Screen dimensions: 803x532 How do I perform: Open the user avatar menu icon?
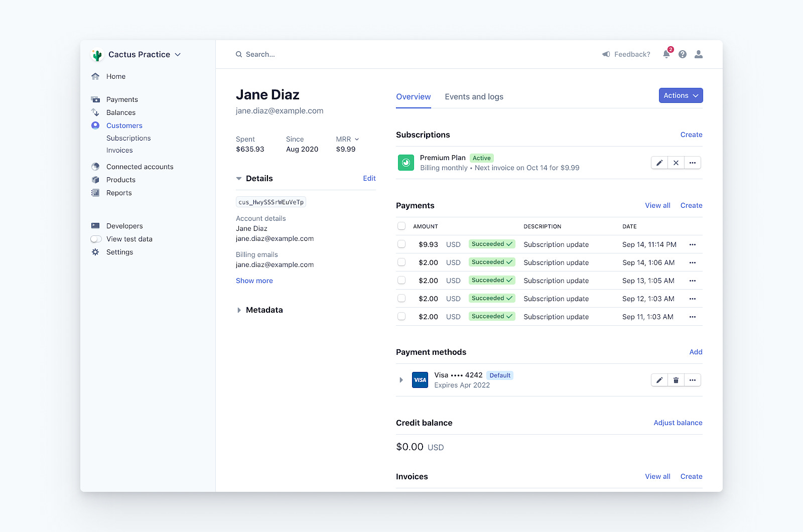coord(698,54)
